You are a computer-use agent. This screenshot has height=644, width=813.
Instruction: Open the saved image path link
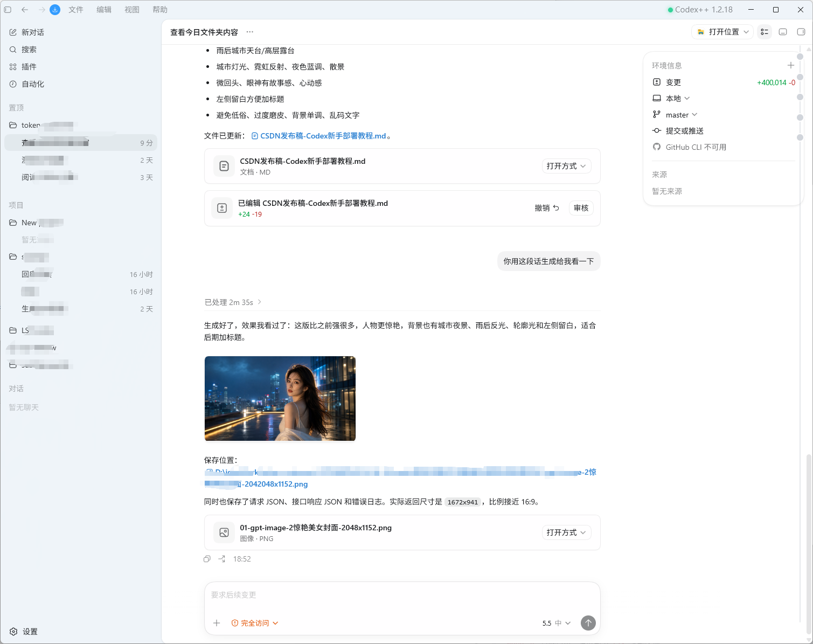400,478
